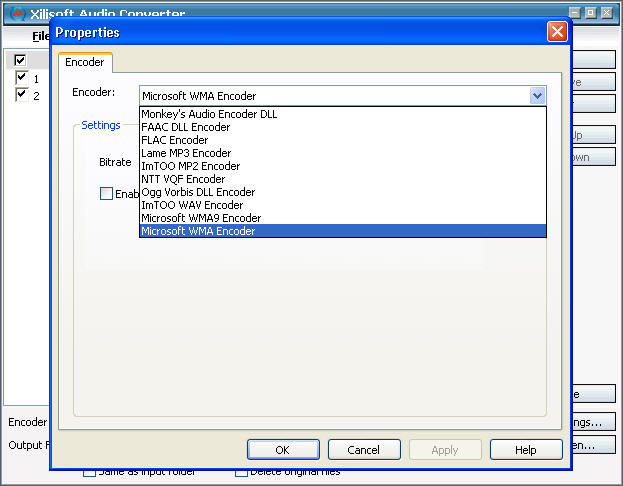Select Monkey's Audio Encoder DLL option

coord(343,114)
